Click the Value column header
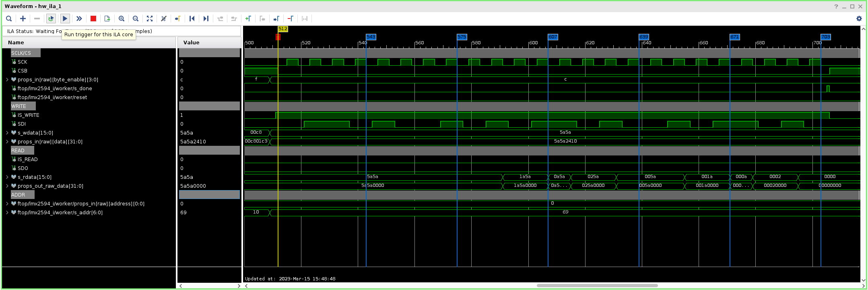The height and width of the screenshot is (290, 868). (x=209, y=42)
